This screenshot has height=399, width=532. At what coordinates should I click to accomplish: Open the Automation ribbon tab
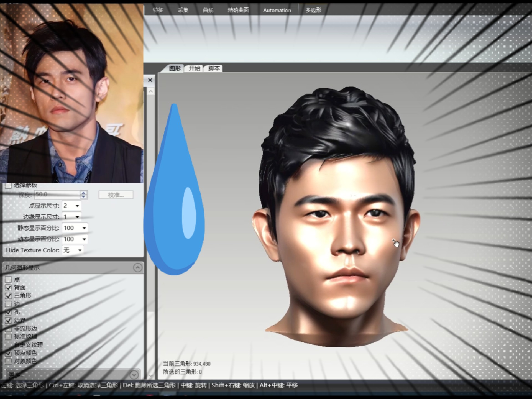click(277, 10)
